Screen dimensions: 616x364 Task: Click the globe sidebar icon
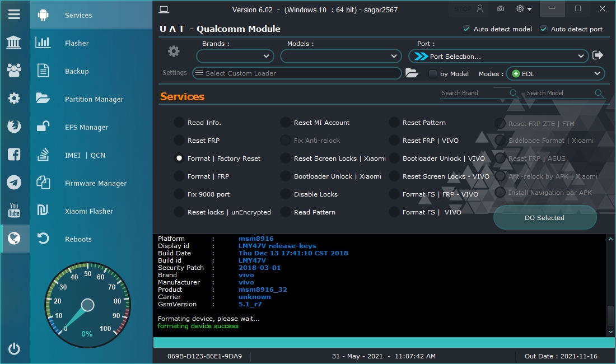tap(14, 238)
